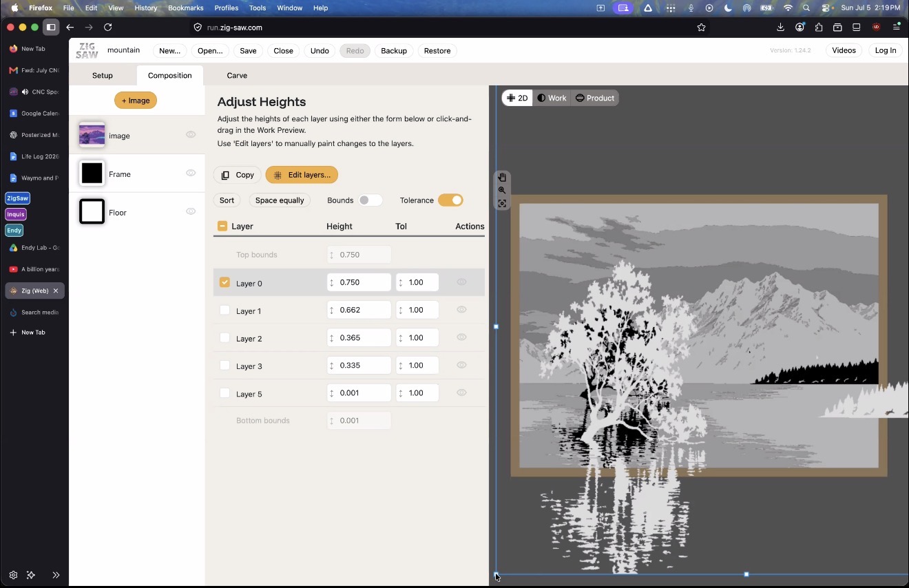Click the sparkle icon in sidebar footer
909x588 pixels.
tap(31, 575)
